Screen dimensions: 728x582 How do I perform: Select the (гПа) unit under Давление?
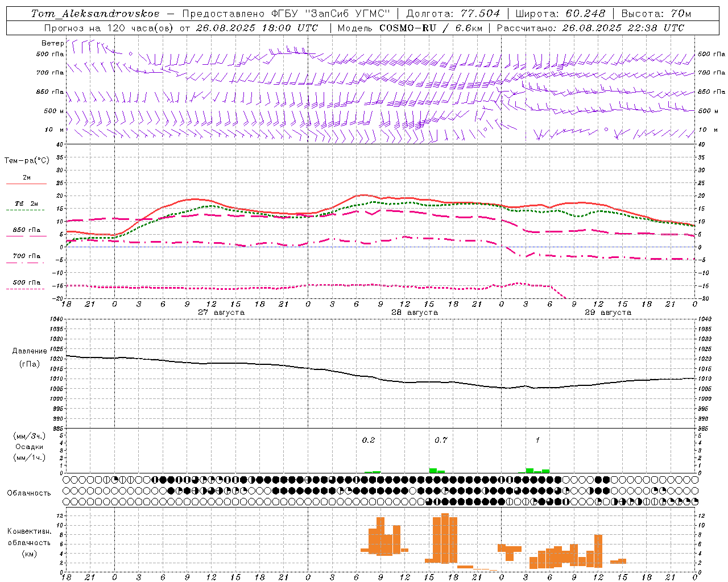[30, 364]
